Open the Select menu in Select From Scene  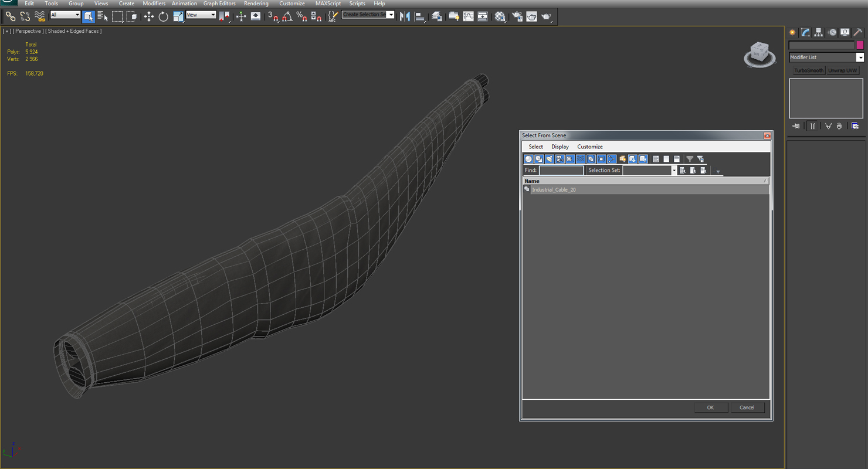(536, 147)
